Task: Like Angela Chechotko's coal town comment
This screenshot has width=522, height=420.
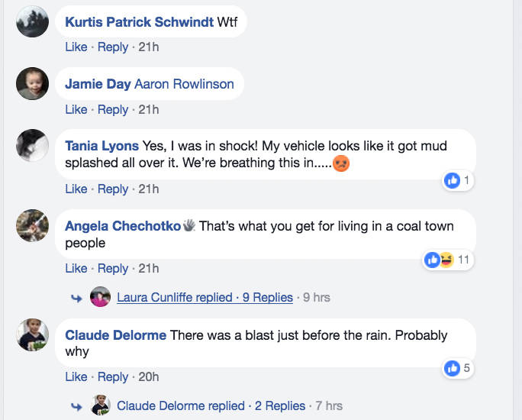Action: click(76, 268)
